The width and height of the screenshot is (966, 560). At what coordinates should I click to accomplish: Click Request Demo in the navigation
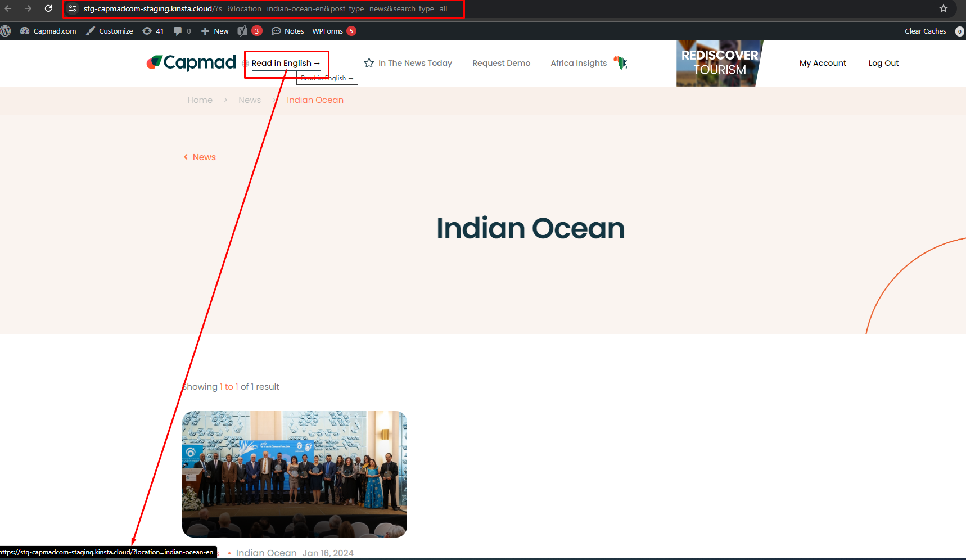pyautogui.click(x=501, y=63)
